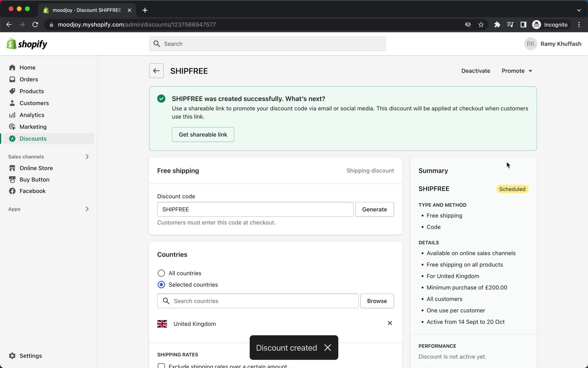The image size is (588, 368).
Task: Select the All countries radio button
Action: pos(161,273)
